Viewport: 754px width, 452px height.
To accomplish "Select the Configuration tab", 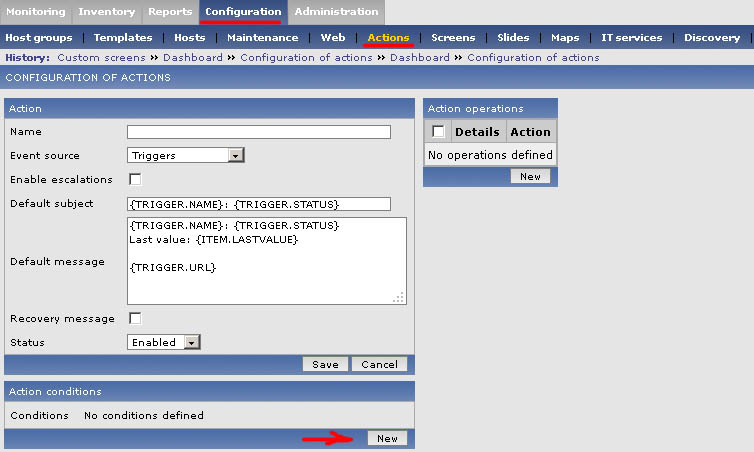I will [x=243, y=12].
